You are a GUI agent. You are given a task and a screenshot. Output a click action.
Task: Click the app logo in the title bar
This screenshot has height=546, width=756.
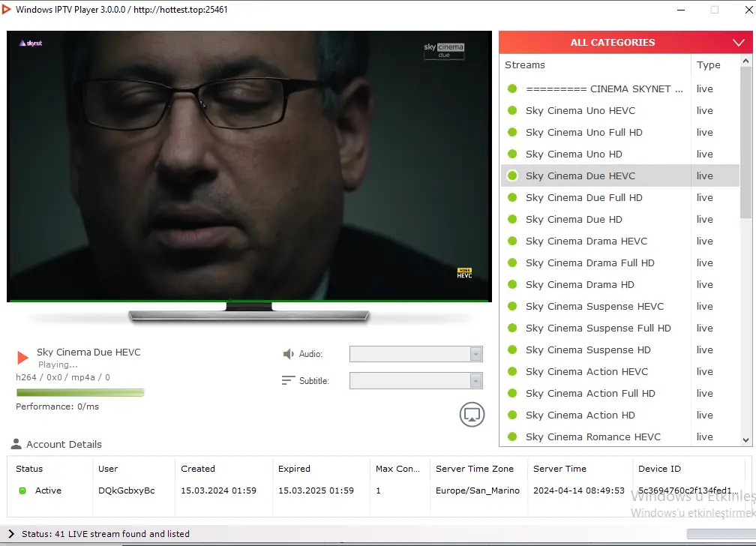[6, 9]
